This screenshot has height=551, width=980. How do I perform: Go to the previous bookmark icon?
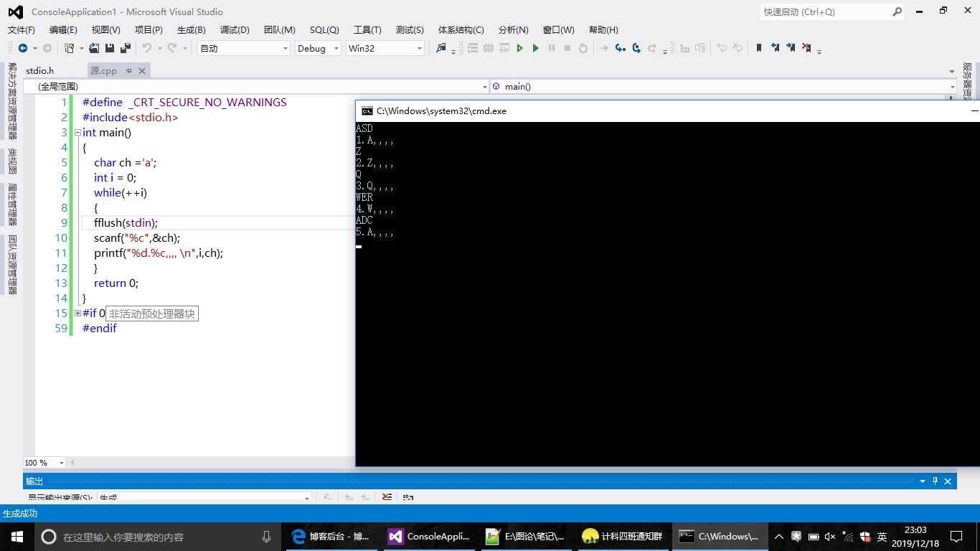tap(776, 48)
